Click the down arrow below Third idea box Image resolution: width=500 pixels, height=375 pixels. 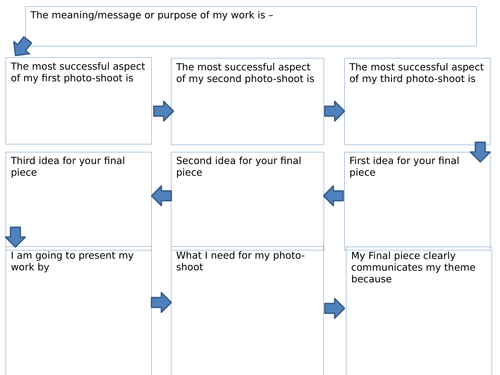click(x=15, y=237)
